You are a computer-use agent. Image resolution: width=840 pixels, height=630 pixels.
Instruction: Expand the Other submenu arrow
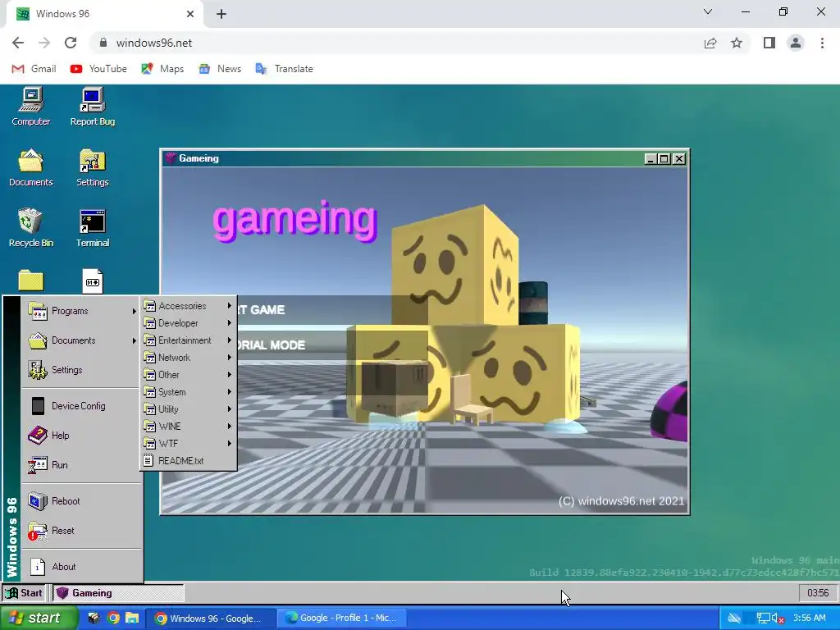(230, 374)
